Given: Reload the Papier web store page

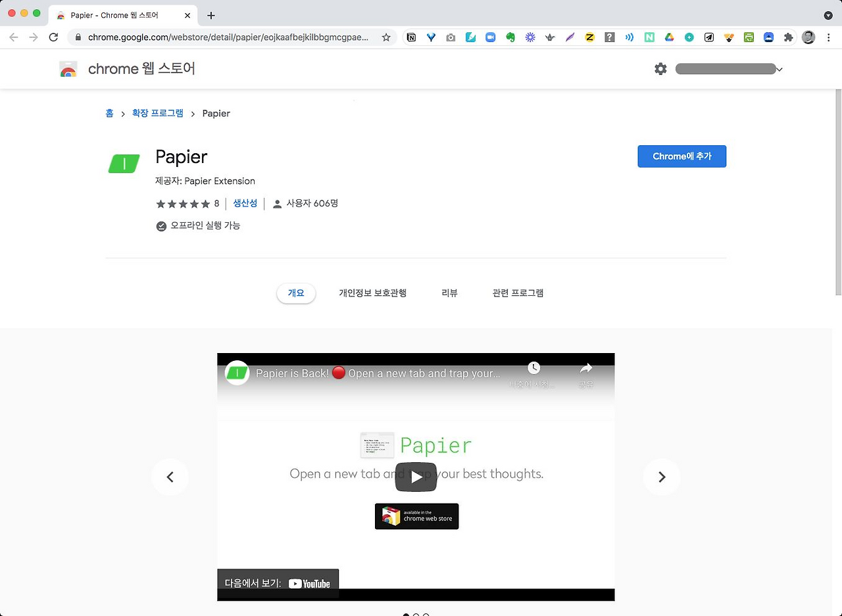Looking at the screenshot, I should point(54,37).
